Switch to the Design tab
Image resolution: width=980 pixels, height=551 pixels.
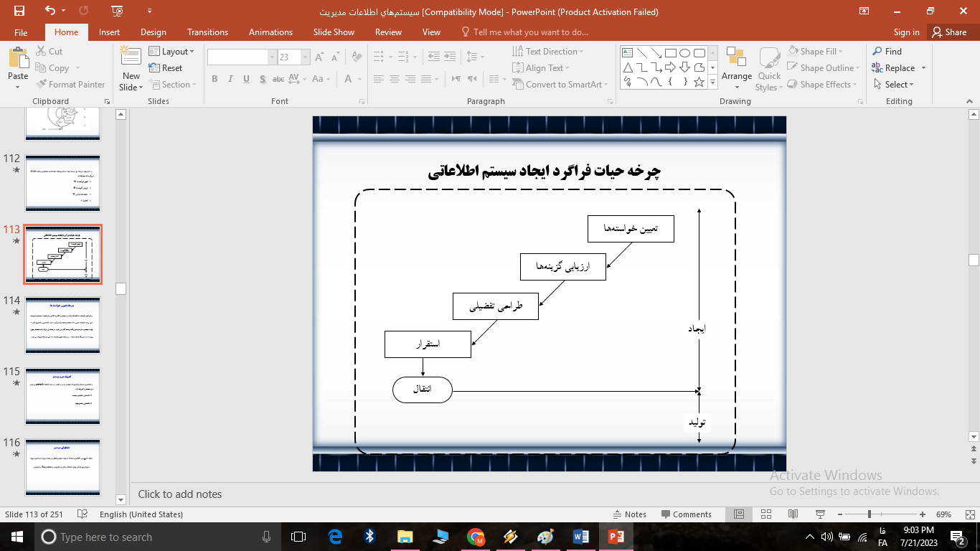click(153, 32)
